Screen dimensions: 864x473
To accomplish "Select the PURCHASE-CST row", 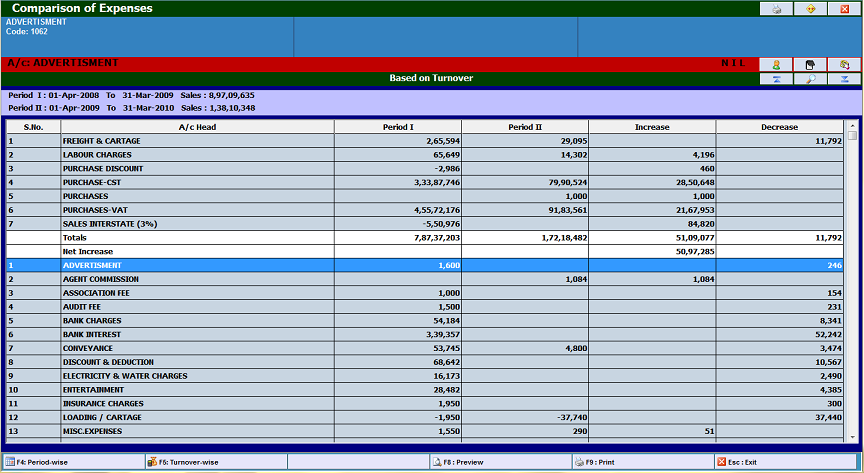I will (425, 182).
